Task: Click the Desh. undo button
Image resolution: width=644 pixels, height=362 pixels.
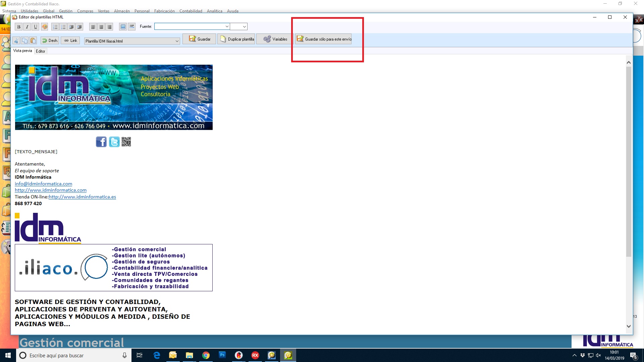Action: 50,41
